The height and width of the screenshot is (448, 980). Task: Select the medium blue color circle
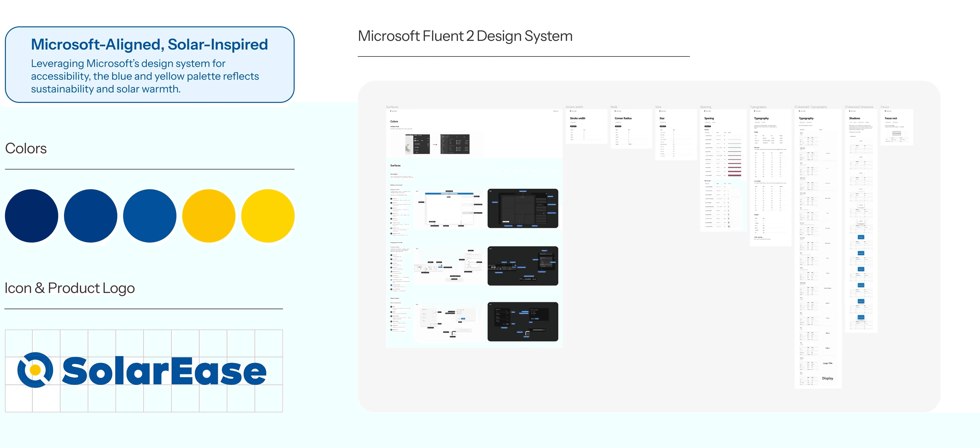(x=149, y=216)
